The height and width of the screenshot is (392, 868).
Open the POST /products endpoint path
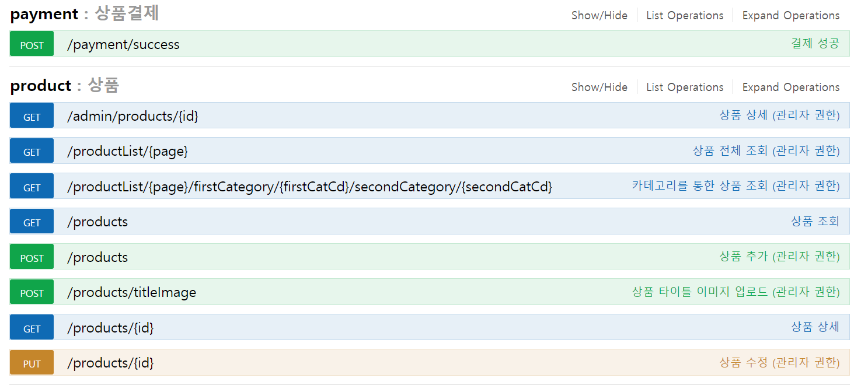coord(97,257)
